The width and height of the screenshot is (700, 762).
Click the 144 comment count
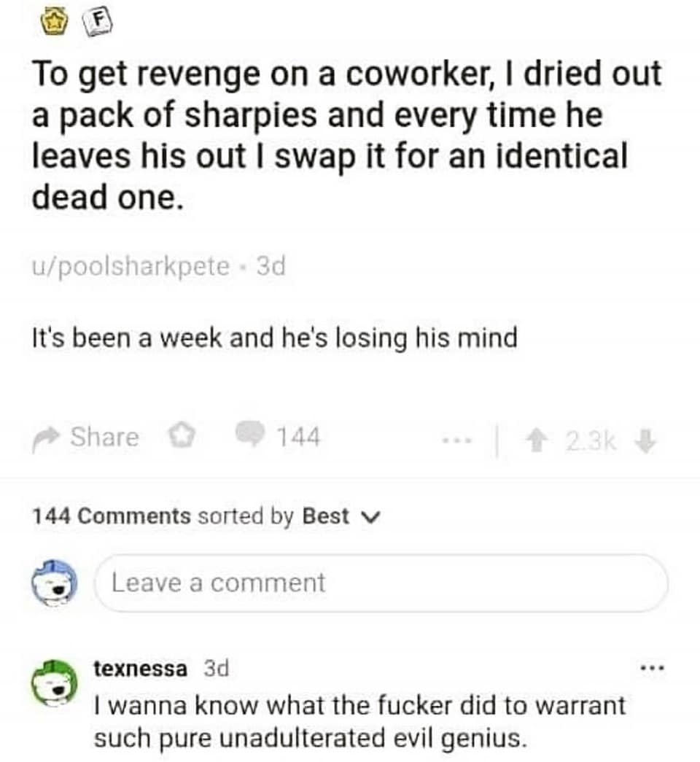click(x=298, y=436)
